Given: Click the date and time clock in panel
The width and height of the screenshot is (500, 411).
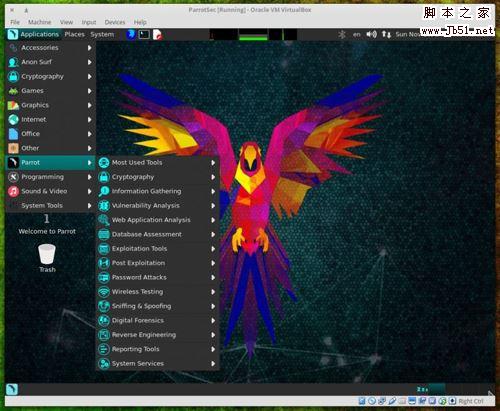Looking at the screenshot, I should (407, 34).
